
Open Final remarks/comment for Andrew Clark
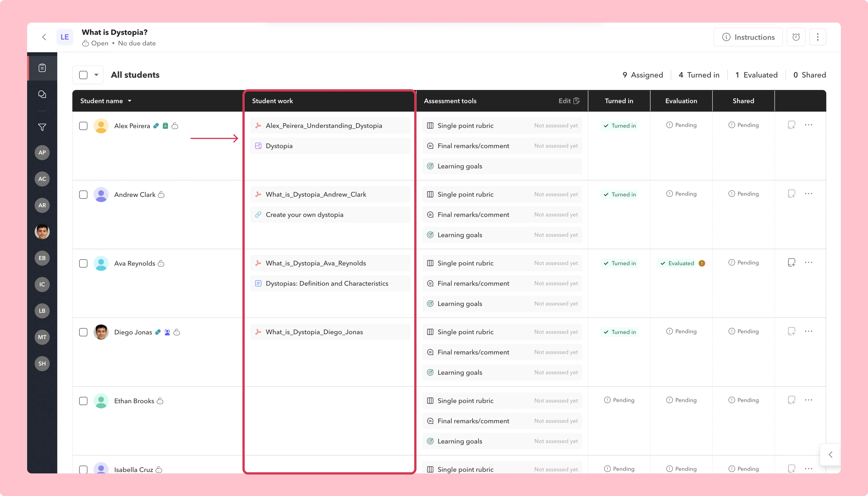point(502,215)
